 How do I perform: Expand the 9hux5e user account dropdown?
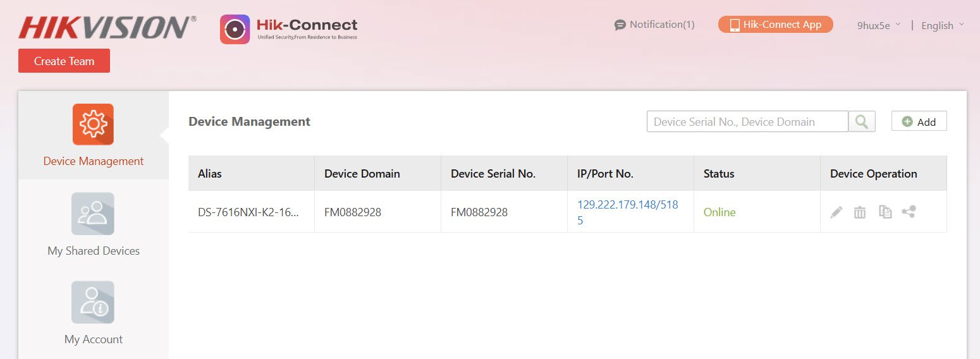[x=878, y=25]
